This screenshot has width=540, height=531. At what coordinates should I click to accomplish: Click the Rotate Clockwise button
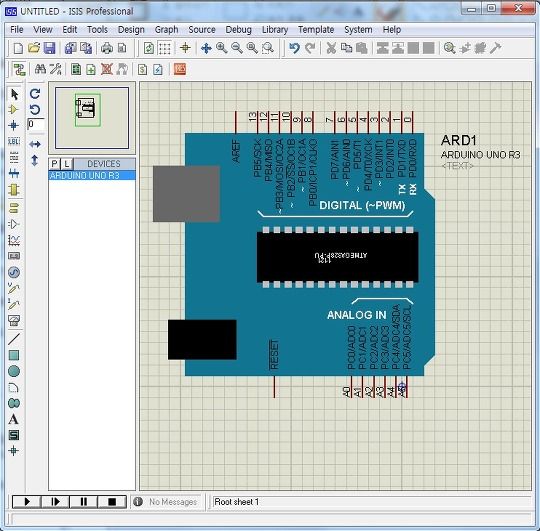coord(35,94)
